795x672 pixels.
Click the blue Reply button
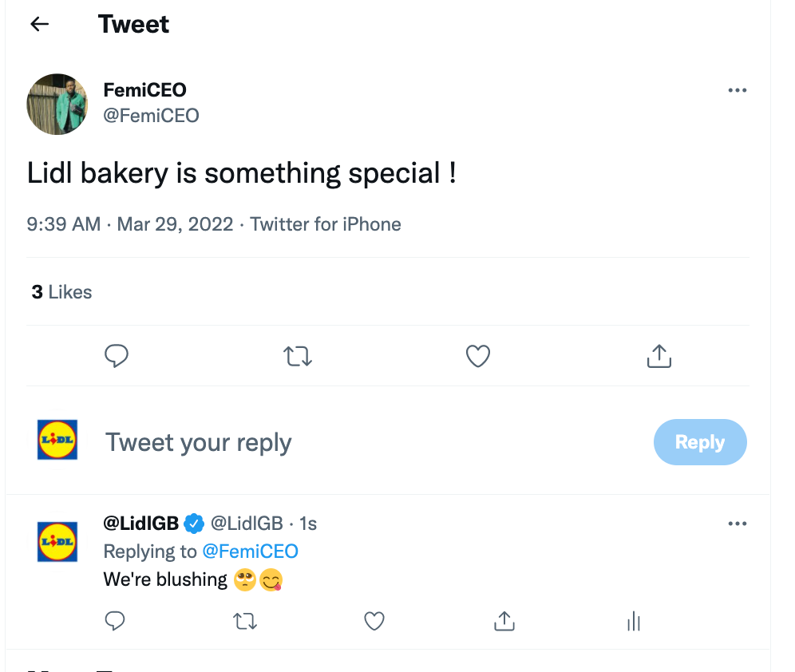(x=700, y=442)
